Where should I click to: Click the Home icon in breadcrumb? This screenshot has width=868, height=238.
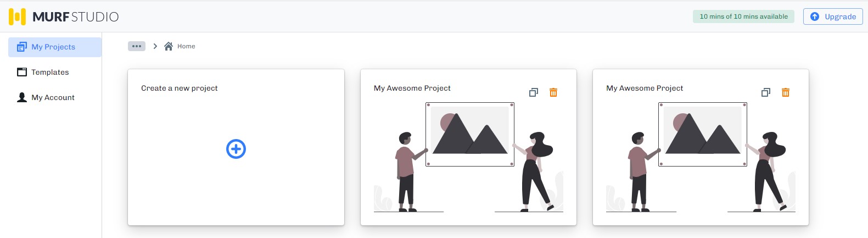click(169, 46)
